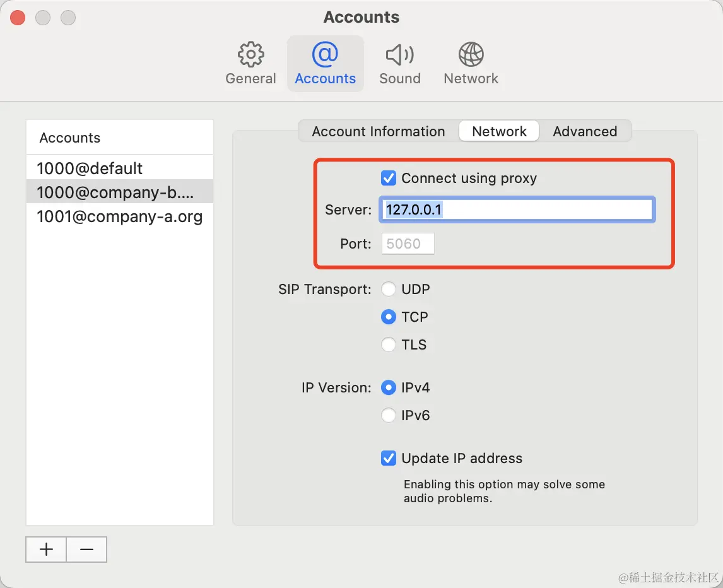The width and height of the screenshot is (723, 588).
Task: Select account 1000@default
Action: (120, 168)
